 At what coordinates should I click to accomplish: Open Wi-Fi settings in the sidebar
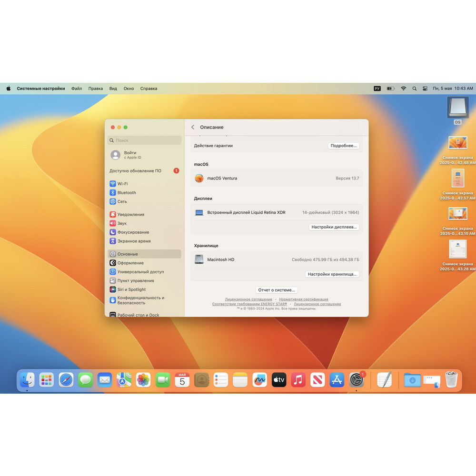(145, 184)
